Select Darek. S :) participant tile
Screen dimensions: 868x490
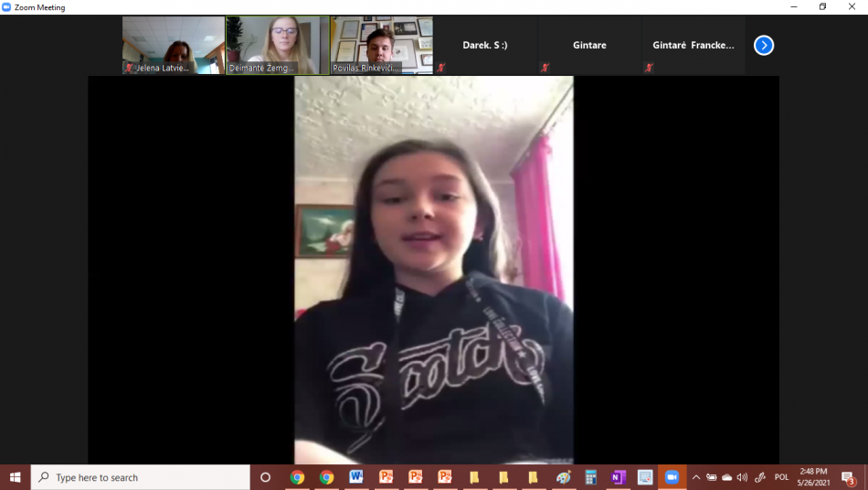485,45
